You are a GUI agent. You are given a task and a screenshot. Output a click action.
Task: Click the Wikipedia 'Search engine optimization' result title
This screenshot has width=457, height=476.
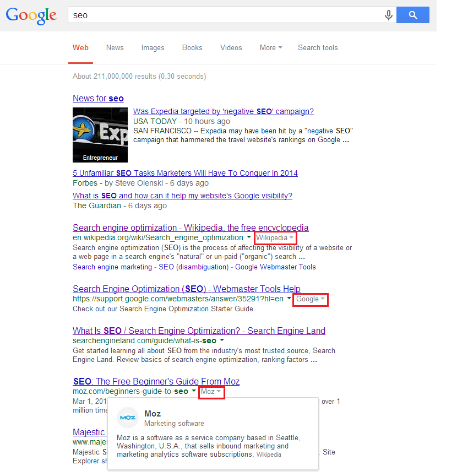[190, 228]
